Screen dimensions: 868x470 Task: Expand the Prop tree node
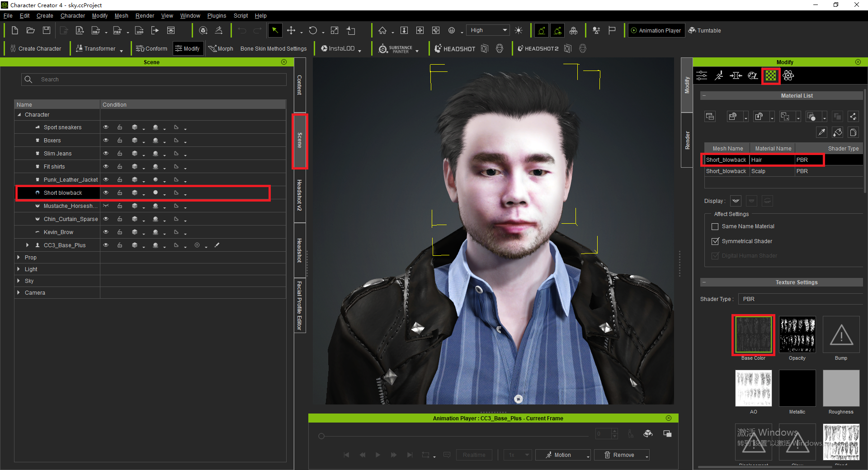[19, 257]
